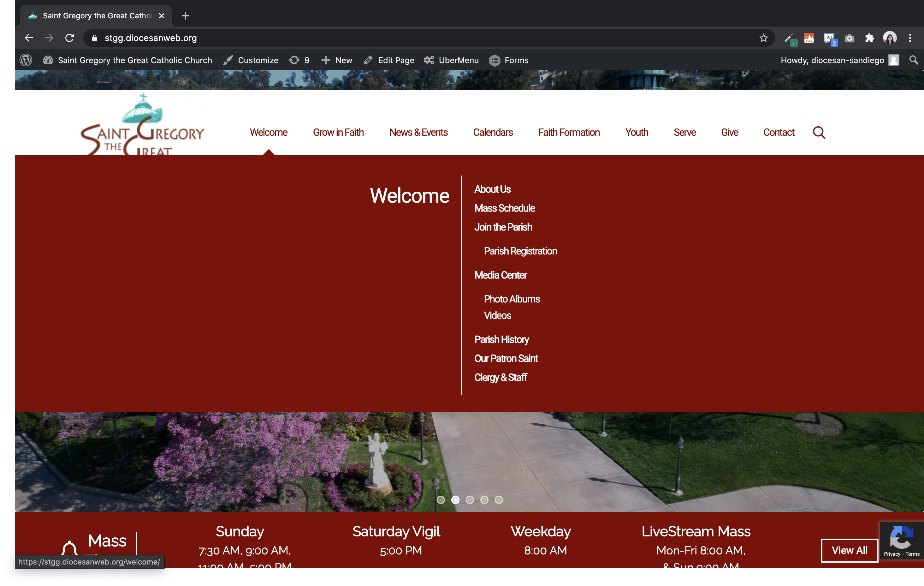Viewport: 924px width, 586px height.
Task: Select the third slider pagination dot
Action: (x=470, y=499)
